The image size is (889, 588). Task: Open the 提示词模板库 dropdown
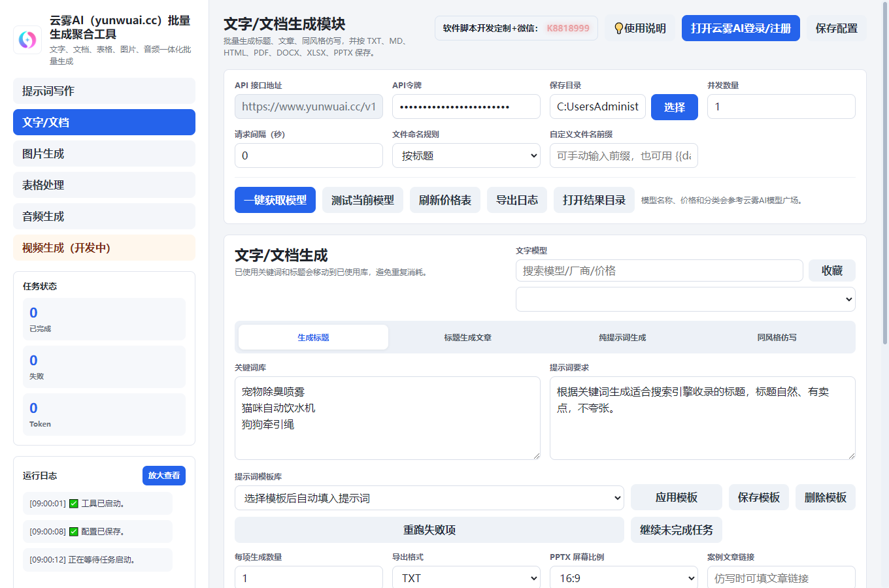(x=429, y=498)
